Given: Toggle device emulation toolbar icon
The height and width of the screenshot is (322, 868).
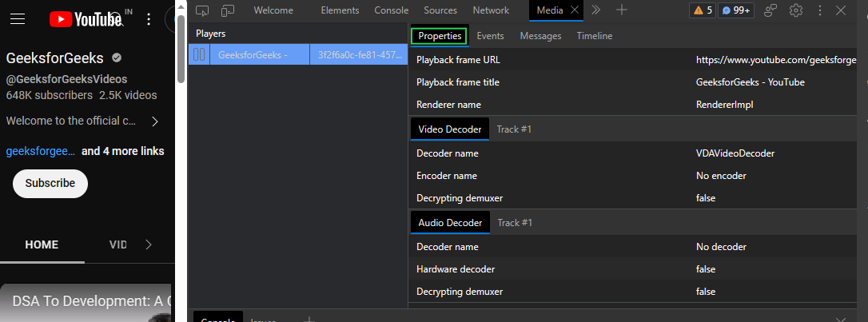Looking at the screenshot, I should tap(228, 10).
